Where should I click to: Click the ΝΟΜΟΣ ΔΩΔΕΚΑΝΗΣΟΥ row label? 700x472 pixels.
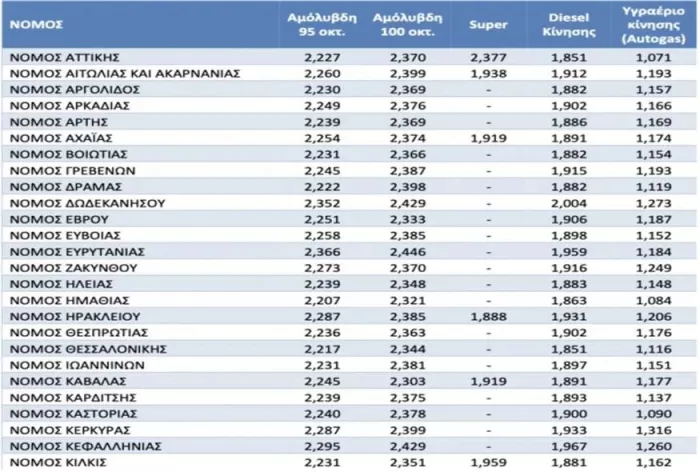point(88,203)
